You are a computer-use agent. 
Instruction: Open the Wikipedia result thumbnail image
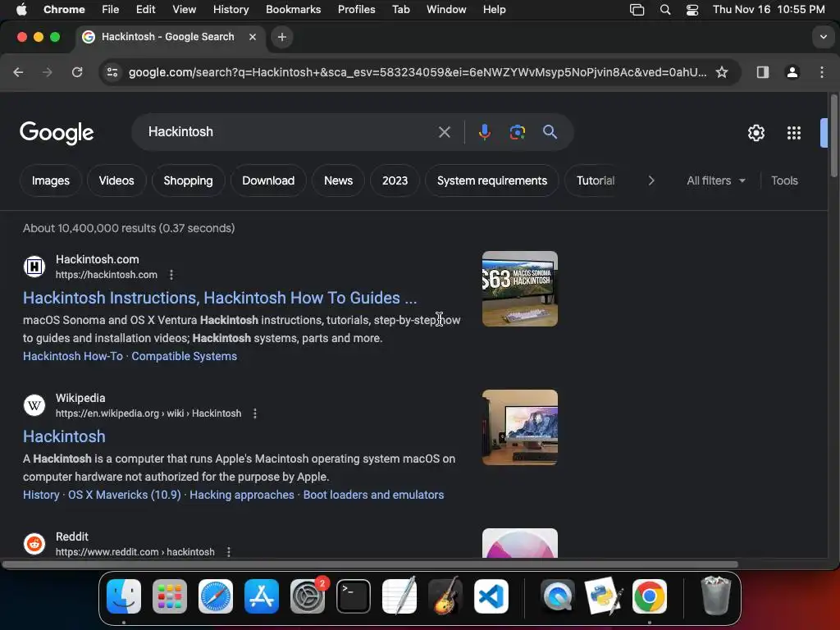click(x=519, y=427)
